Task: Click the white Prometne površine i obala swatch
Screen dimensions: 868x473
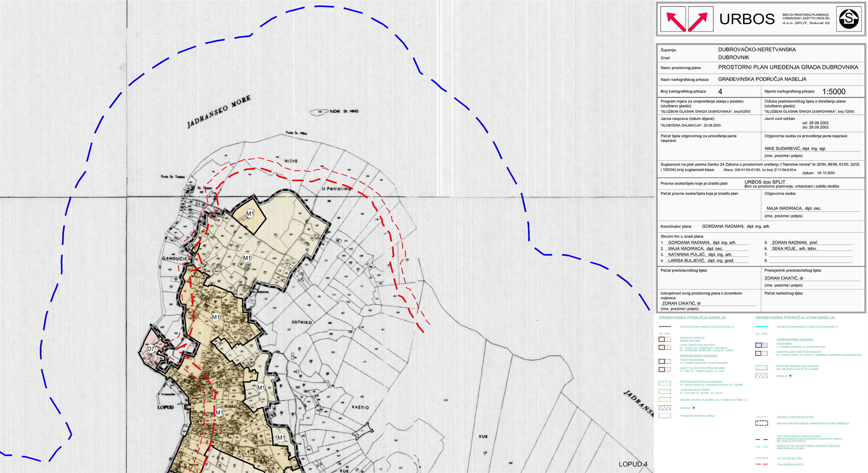Action: (665, 416)
